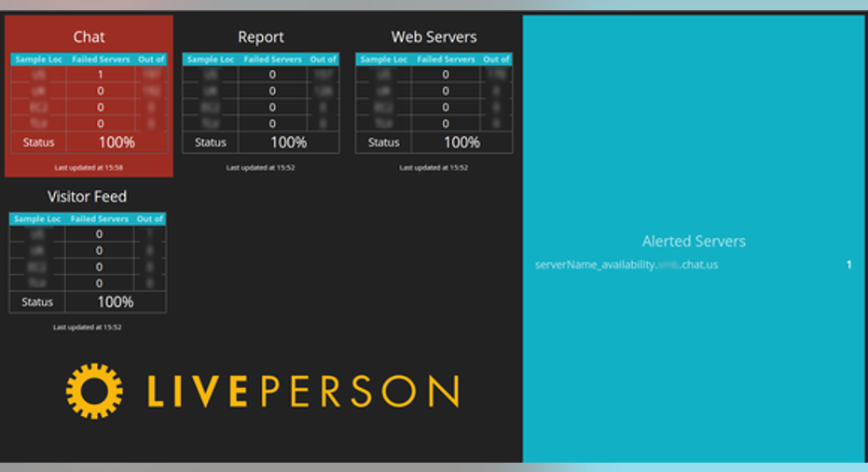Click the 100% status value in Visitor Feed
The width and height of the screenshot is (868, 472).
click(116, 302)
